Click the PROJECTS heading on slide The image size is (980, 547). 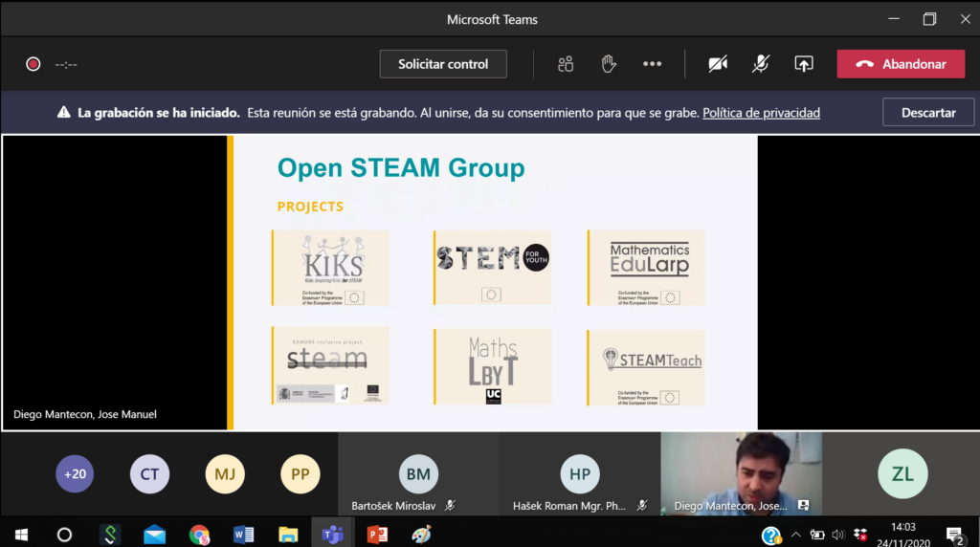pos(311,207)
